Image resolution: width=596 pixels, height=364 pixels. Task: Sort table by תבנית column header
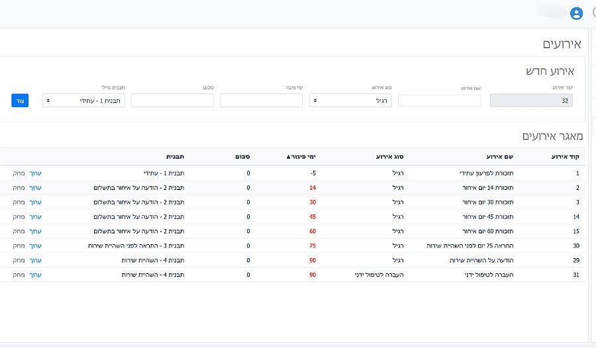175,157
